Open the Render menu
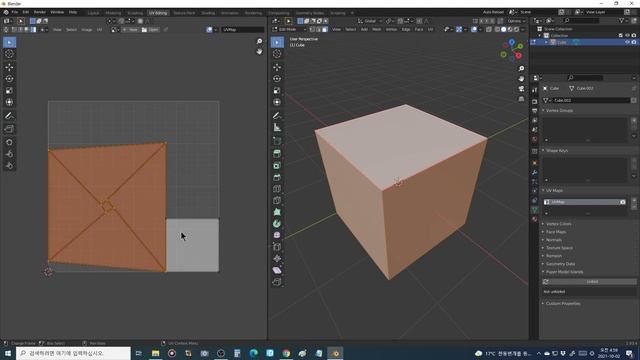Screen dimensions: 640x360 point(40,12)
